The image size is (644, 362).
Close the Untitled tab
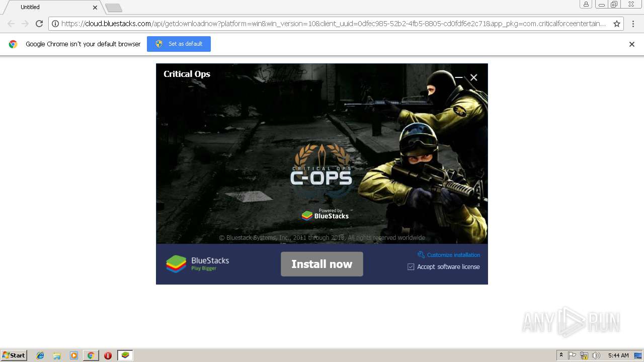coord(95,8)
